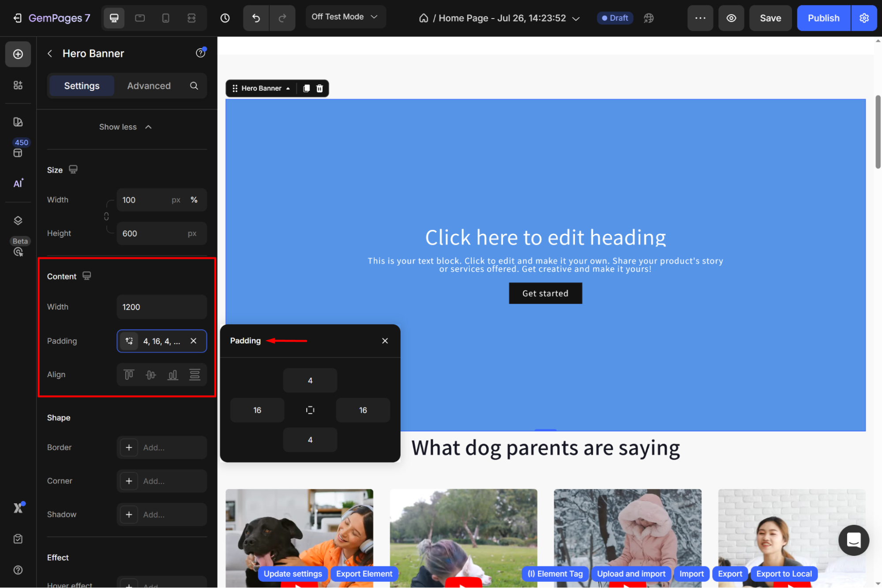Click the undo arrow in top bar
The height and width of the screenshot is (588, 882).
tap(256, 18)
